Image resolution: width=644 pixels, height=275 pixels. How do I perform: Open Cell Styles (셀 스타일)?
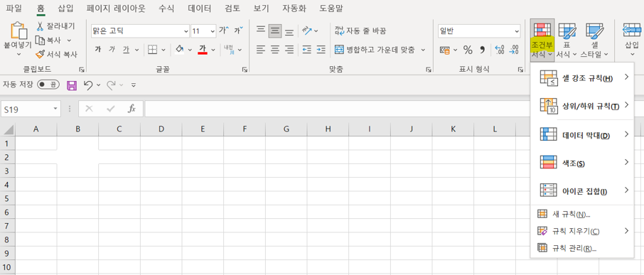pos(594,41)
